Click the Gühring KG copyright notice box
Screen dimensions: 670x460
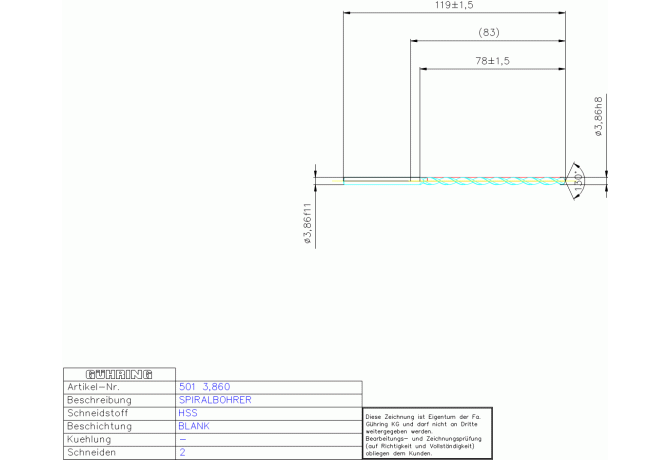[x=427, y=433]
